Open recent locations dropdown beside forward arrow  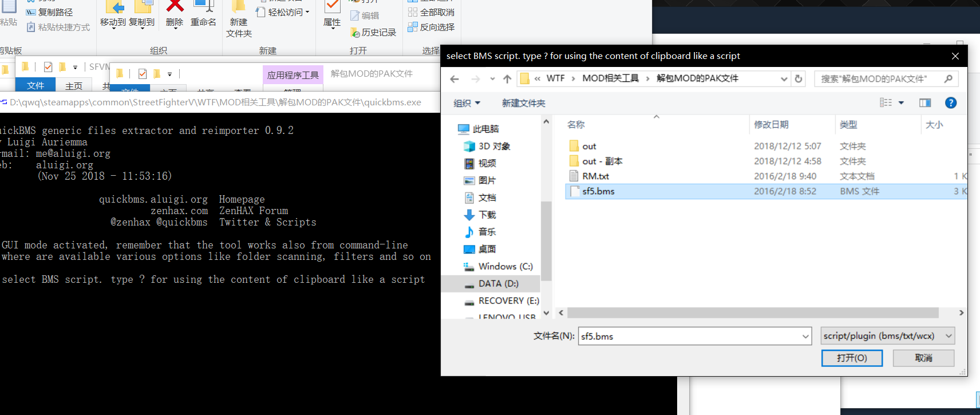pyautogui.click(x=492, y=79)
